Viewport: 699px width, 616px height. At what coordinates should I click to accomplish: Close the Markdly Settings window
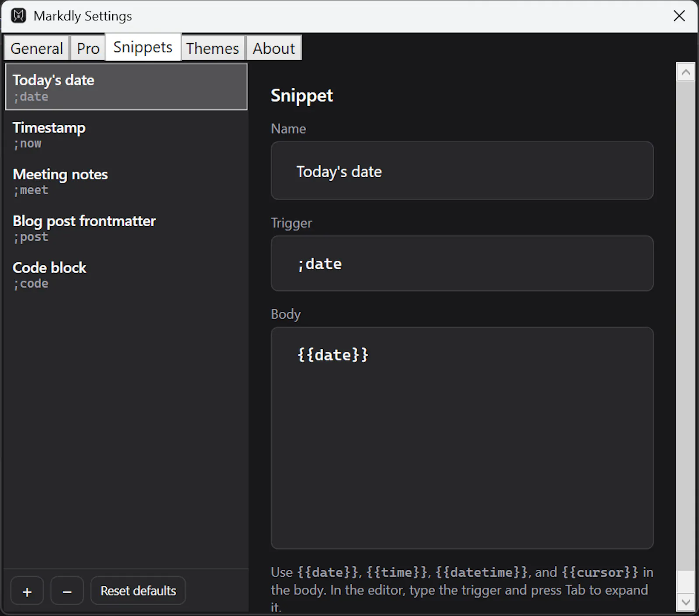coord(679,16)
